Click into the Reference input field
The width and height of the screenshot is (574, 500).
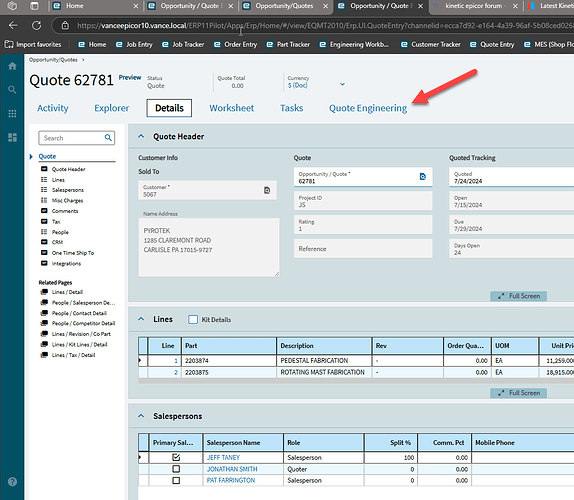pyautogui.click(x=363, y=249)
